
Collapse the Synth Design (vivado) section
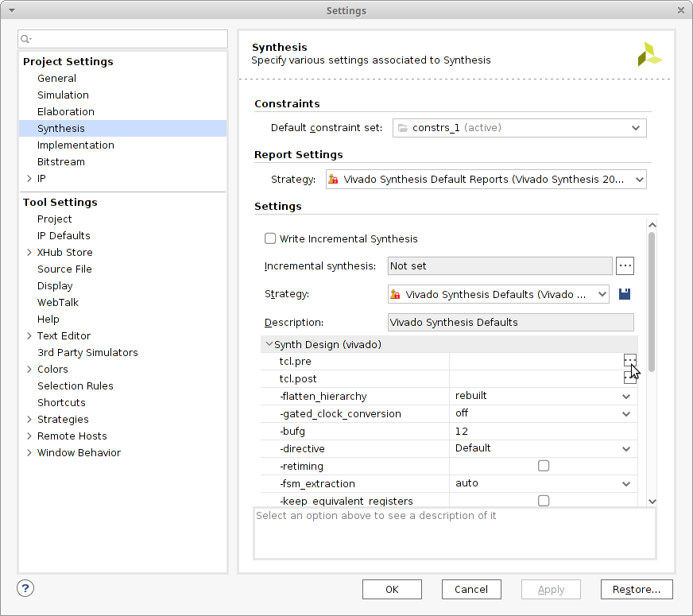click(x=269, y=345)
